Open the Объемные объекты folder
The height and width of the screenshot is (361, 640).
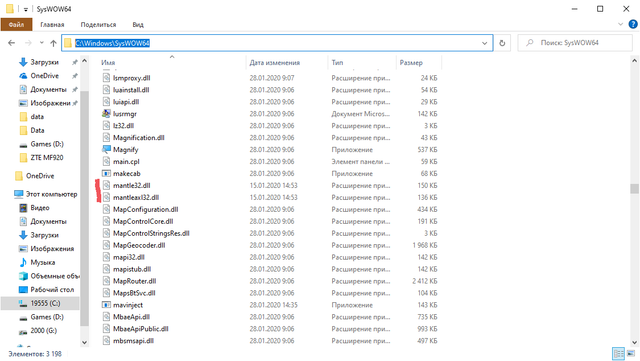tap(55, 276)
